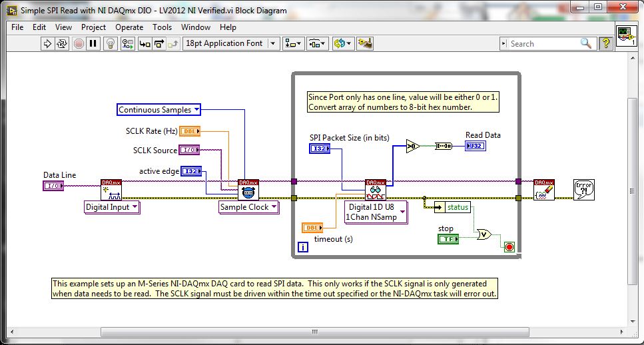Select the stop TF boolean terminal
Viewport: 644px width, 345px height.
[x=448, y=238]
